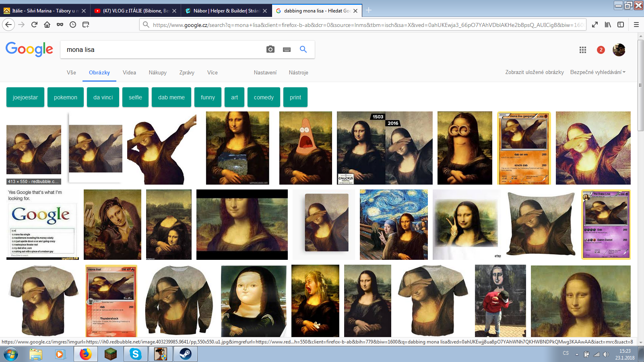This screenshot has width=644, height=362.
Task: Open the Google apps grid
Action: pos(582,50)
